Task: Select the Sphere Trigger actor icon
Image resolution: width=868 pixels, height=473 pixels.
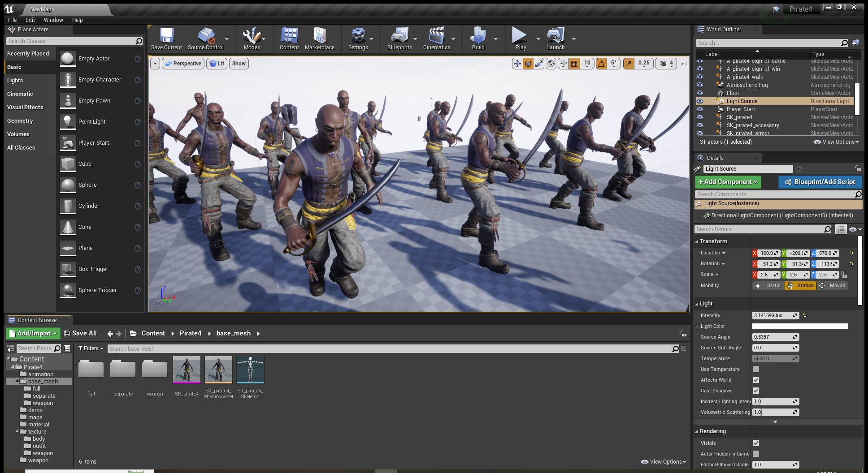Action: [x=68, y=290]
